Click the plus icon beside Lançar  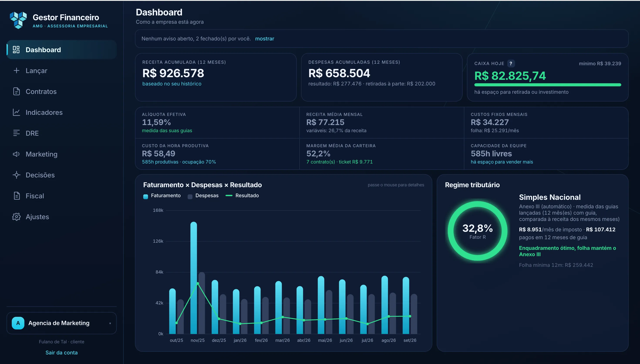point(16,70)
